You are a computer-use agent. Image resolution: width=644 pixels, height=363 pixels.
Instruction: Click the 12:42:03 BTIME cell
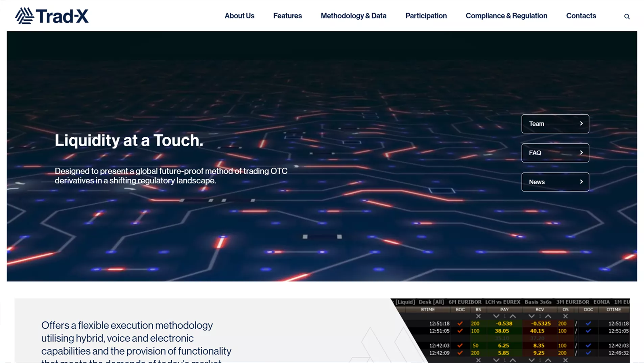coord(439,345)
